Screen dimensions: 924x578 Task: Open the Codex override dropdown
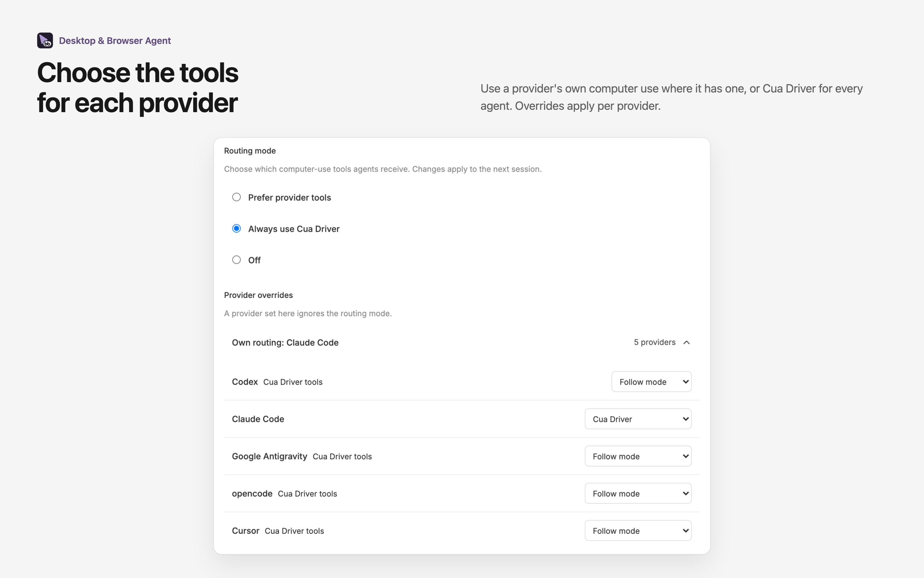(x=651, y=381)
